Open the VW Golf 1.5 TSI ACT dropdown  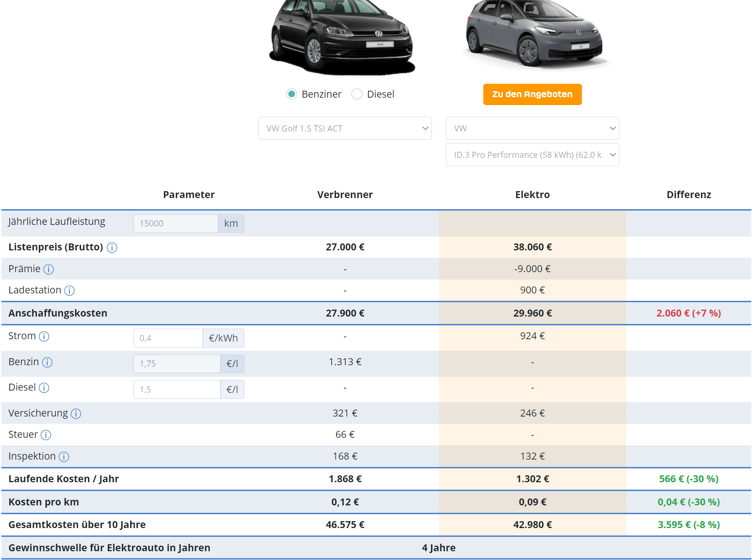[x=345, y=128]
